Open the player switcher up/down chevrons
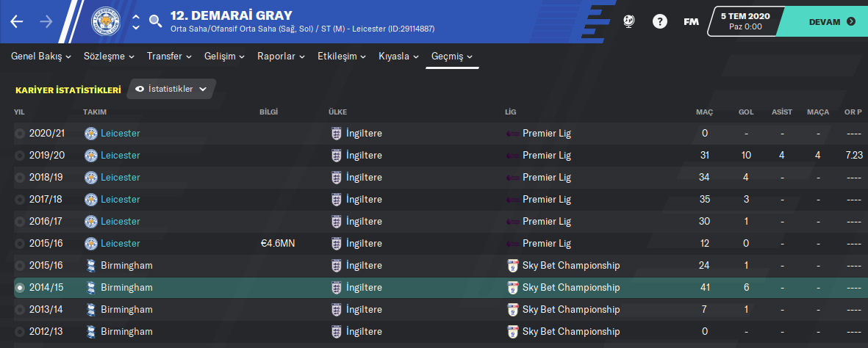 point(136,21)
